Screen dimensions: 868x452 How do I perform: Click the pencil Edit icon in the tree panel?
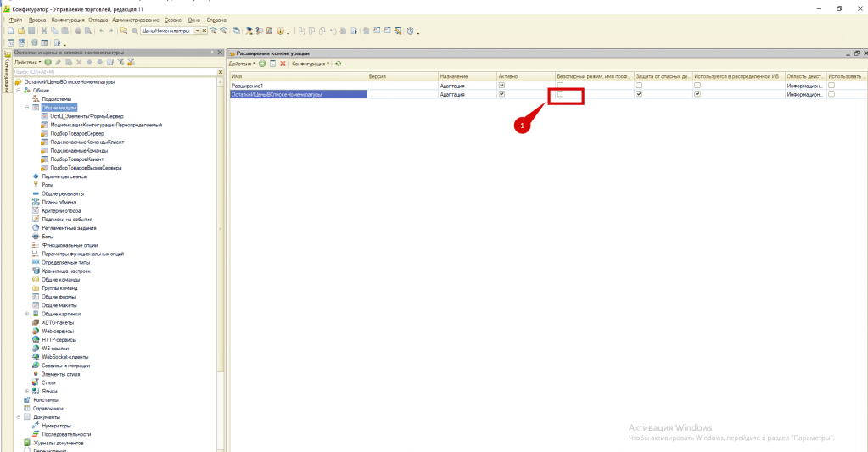[59, 62]
